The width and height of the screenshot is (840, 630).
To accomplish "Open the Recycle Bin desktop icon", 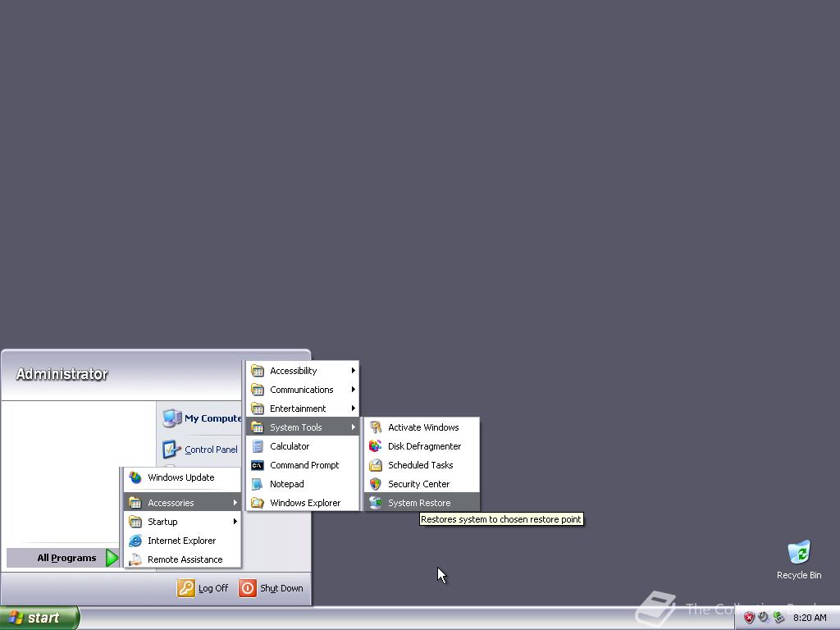I will click(799, 552).
